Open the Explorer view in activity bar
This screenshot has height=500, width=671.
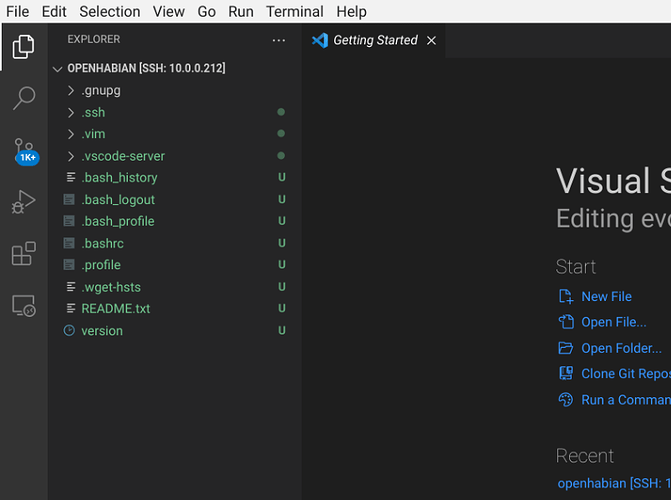[x=24, y=47]
